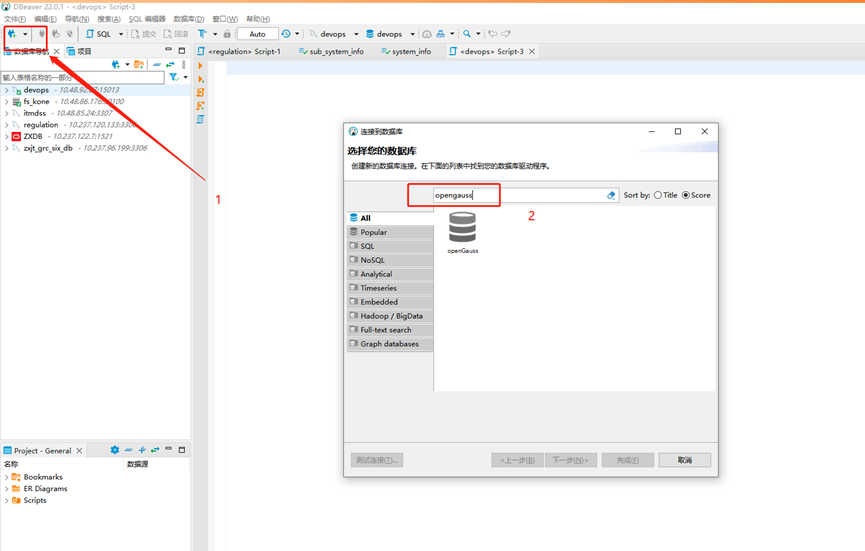The height and width of the screenshot is (551, 865).
Task: Click the 测试连接 test connection button
Action: coord(377,460)
